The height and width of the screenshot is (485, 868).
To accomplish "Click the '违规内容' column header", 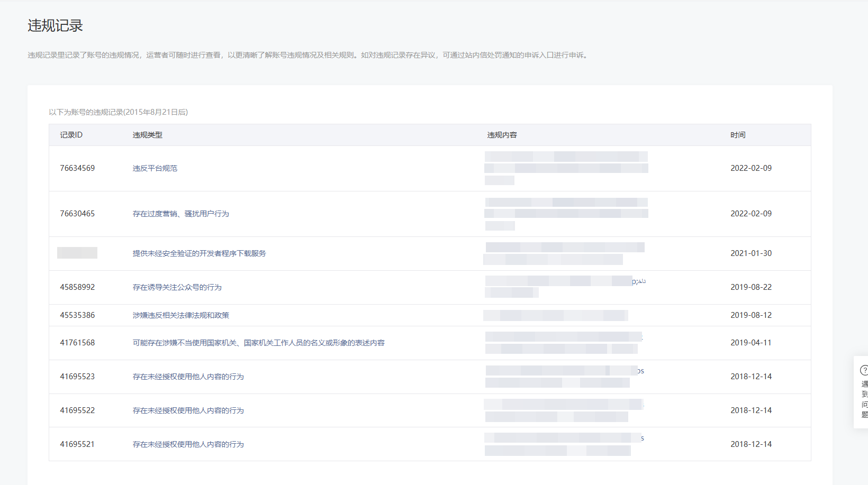I will [x=502, y=135].
